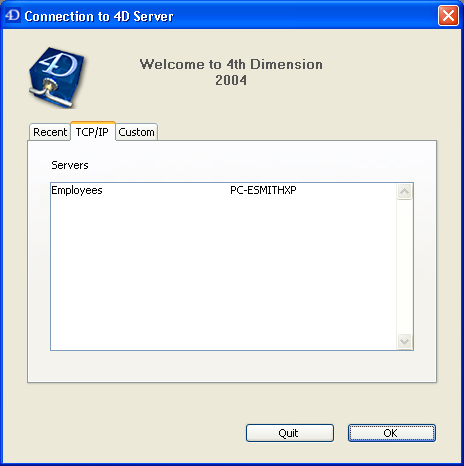
Task: Click the Welcome to 4th Dimension heading
Action: coord(231,64)
